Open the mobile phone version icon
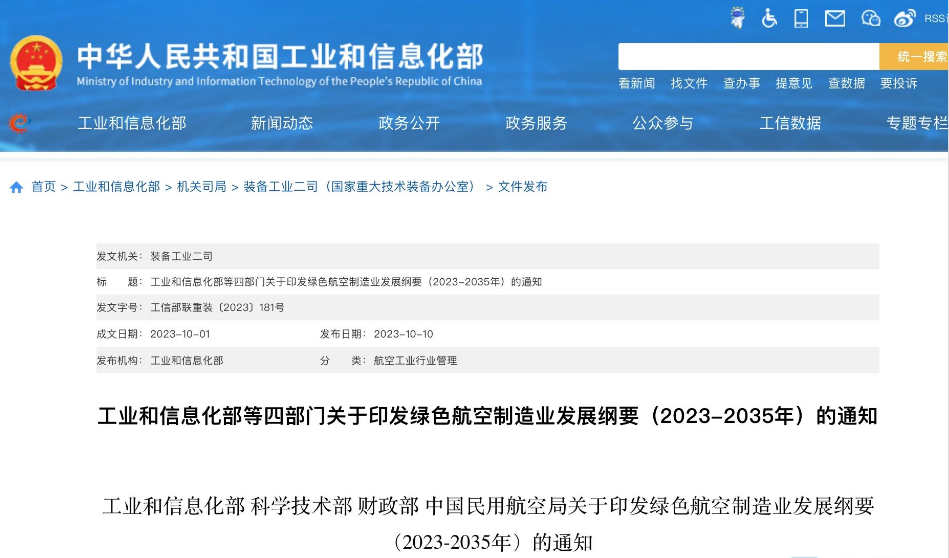This screenshot has height=558, width=949. coord(801,18)
